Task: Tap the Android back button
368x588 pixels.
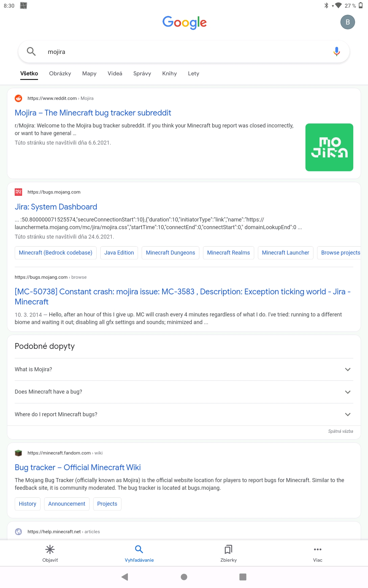Action: click(125, 577)
